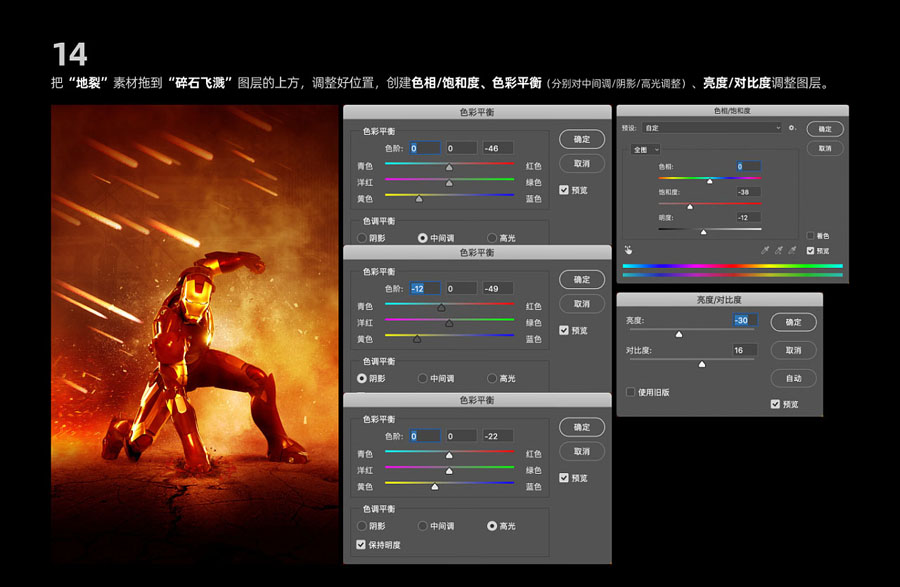Open the preset options gear in Hue/Saturation
This screenshot has width=900, height=587.
click(x=792, y=128)
